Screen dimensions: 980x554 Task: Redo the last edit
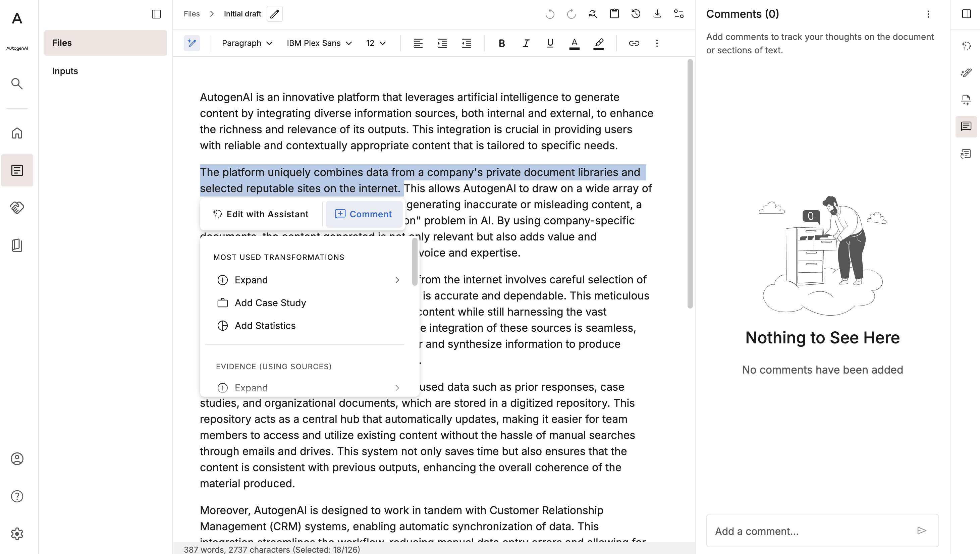571,14
